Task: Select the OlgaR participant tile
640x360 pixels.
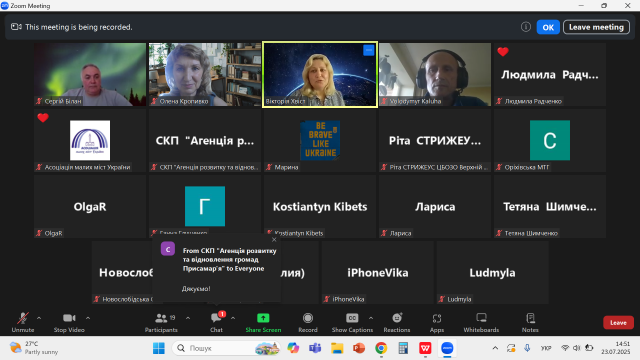Action: click(x=90, y=207)
